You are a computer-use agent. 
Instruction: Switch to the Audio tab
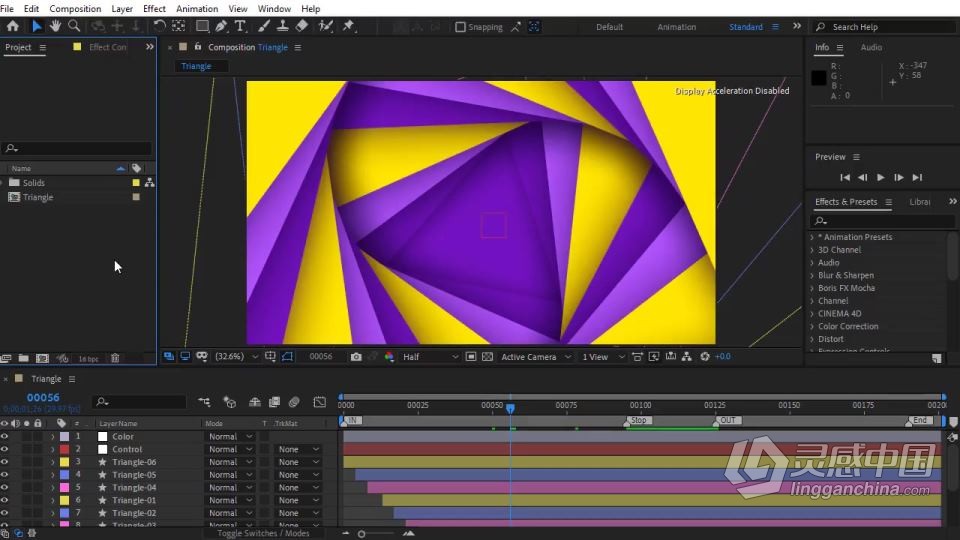871,47
